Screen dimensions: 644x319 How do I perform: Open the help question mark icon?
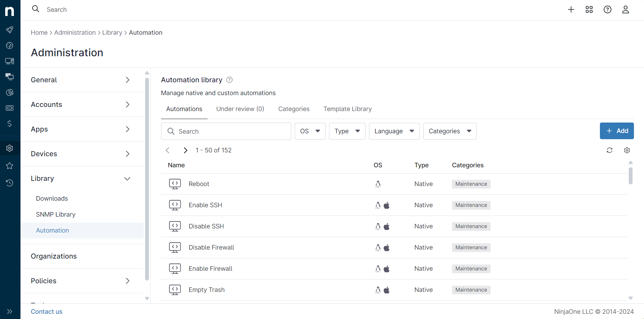point(607,9)
